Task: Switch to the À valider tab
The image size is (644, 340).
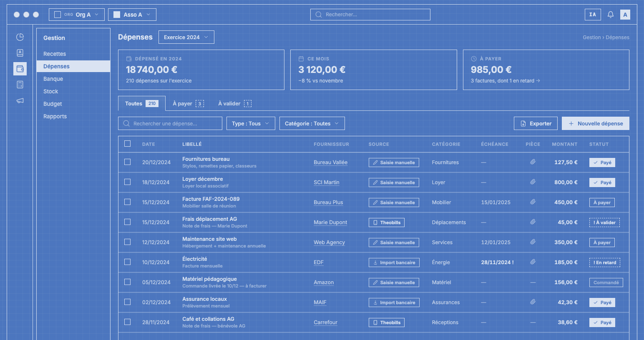Action: [235, 103]
